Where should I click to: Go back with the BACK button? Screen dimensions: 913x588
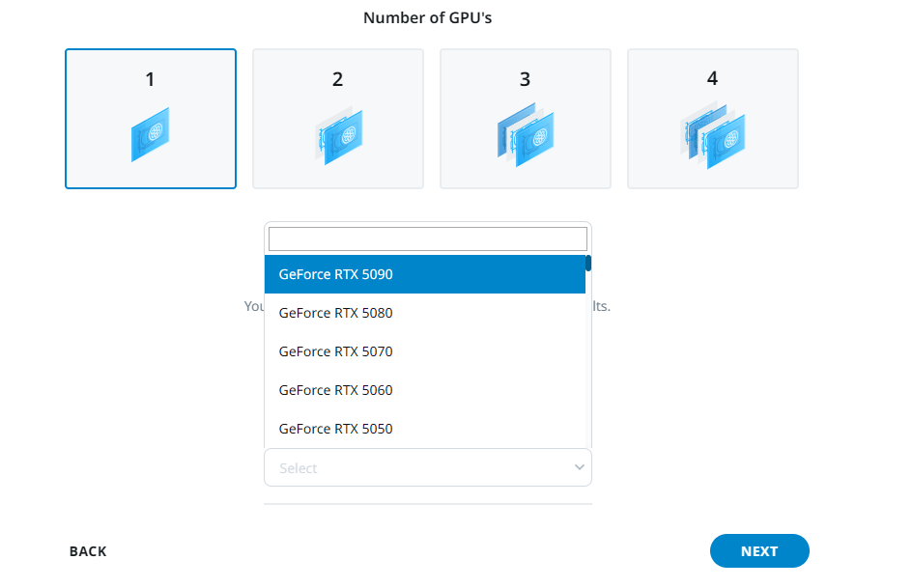coord(88,551)
